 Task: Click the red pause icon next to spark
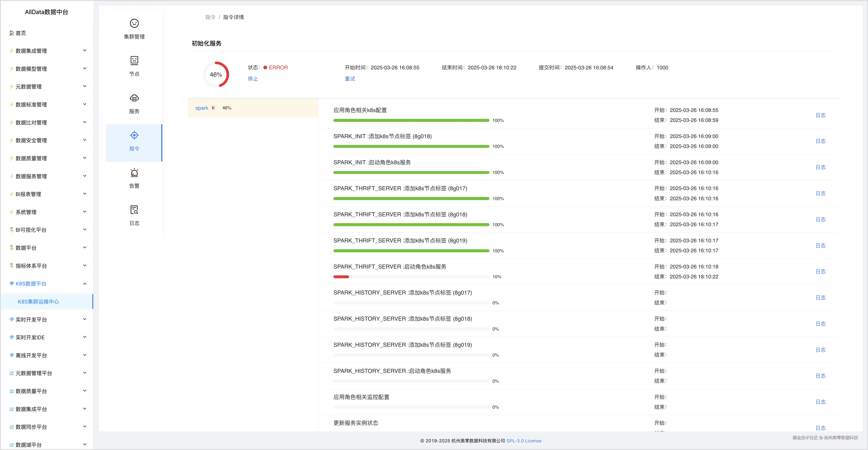click(213, 108)
